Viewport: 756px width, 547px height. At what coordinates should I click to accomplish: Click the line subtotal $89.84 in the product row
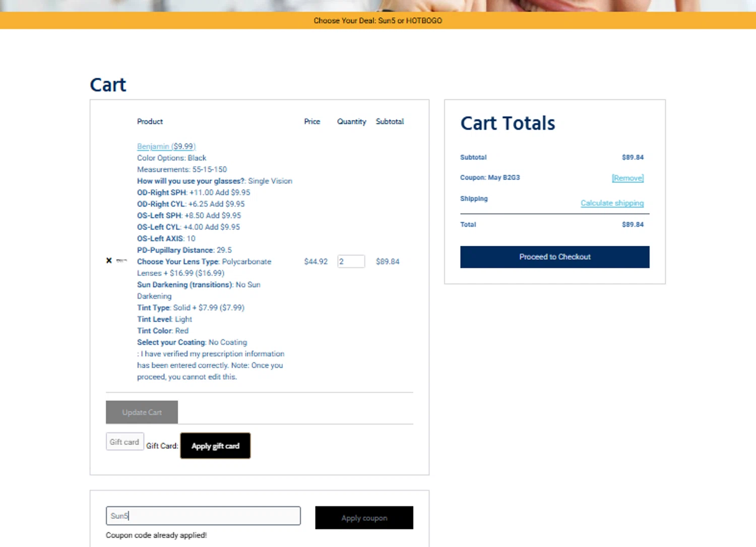tap(388, 261)
